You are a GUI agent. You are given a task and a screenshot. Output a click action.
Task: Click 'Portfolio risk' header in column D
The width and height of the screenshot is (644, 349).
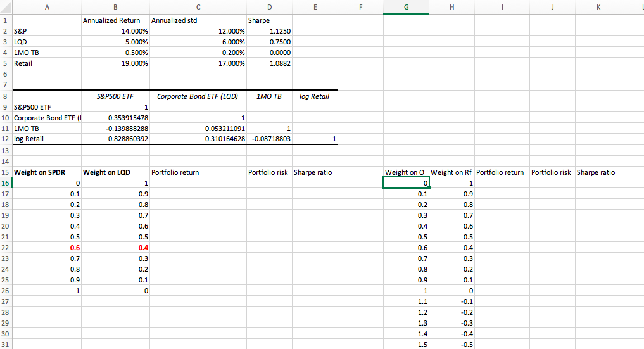point(269,172)
